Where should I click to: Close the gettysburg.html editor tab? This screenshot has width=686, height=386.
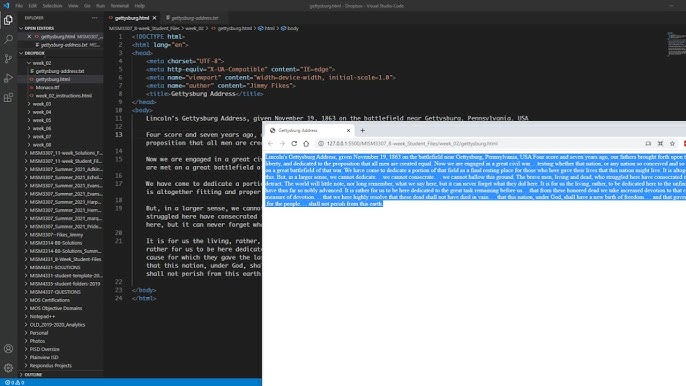[x=154, y=18]
